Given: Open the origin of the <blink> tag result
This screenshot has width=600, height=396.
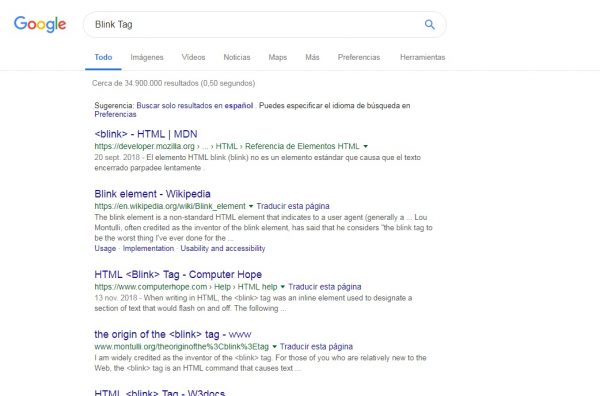Looking at the screenshot, I should click(173, 334).
